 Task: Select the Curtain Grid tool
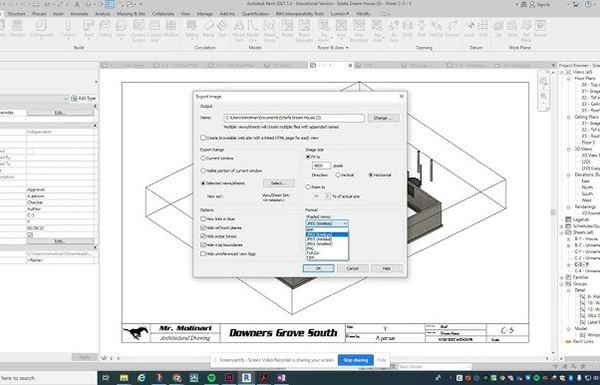click(155, 31)
